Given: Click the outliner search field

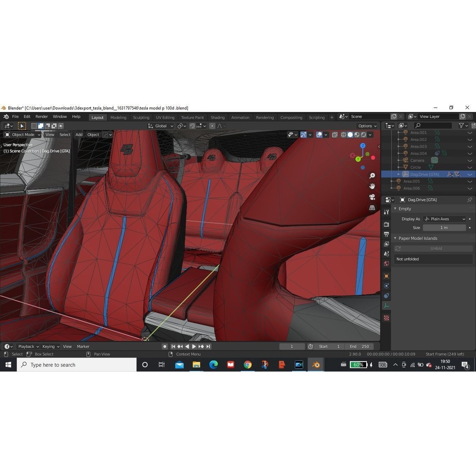Looking at the screenshot, I should [433, 125].
